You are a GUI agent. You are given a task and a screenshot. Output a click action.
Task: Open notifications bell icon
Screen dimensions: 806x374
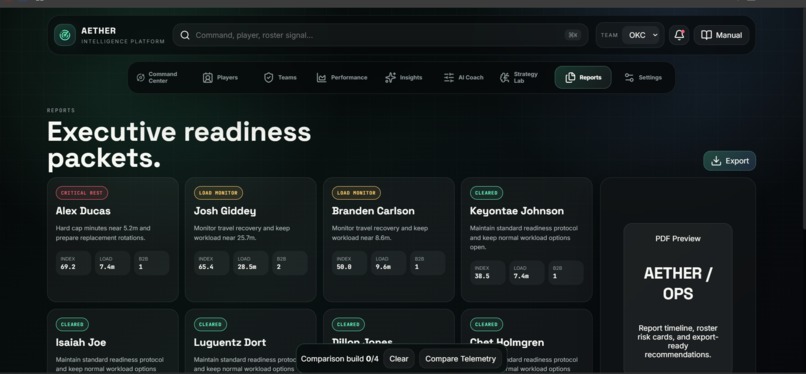[679, 35]
